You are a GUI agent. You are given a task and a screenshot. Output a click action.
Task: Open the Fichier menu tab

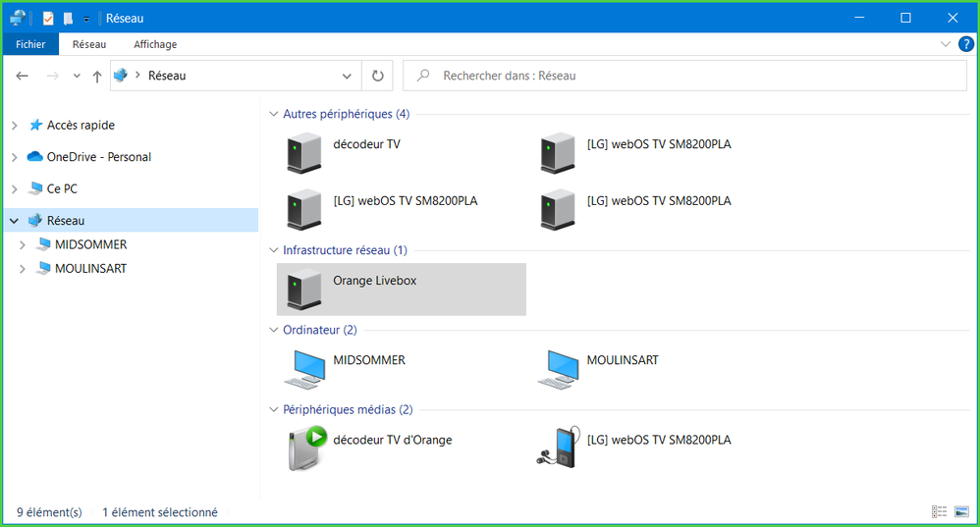point(30,44)
